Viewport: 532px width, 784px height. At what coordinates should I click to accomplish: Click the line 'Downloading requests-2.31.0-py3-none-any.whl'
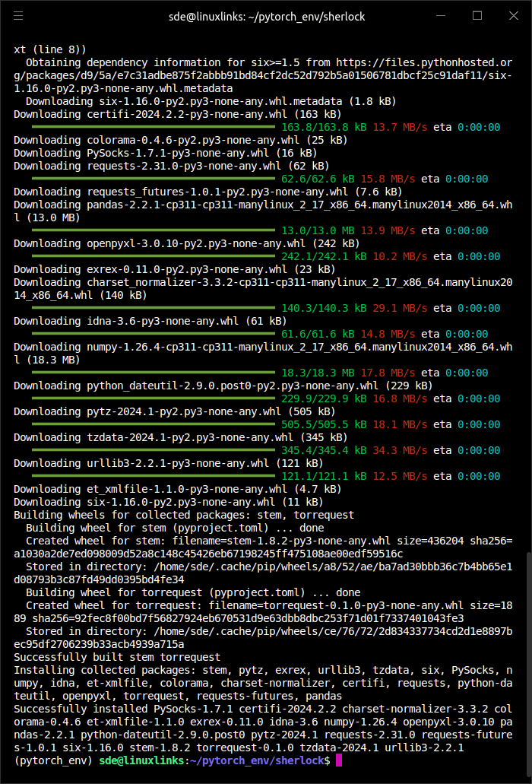coord(171,166)
